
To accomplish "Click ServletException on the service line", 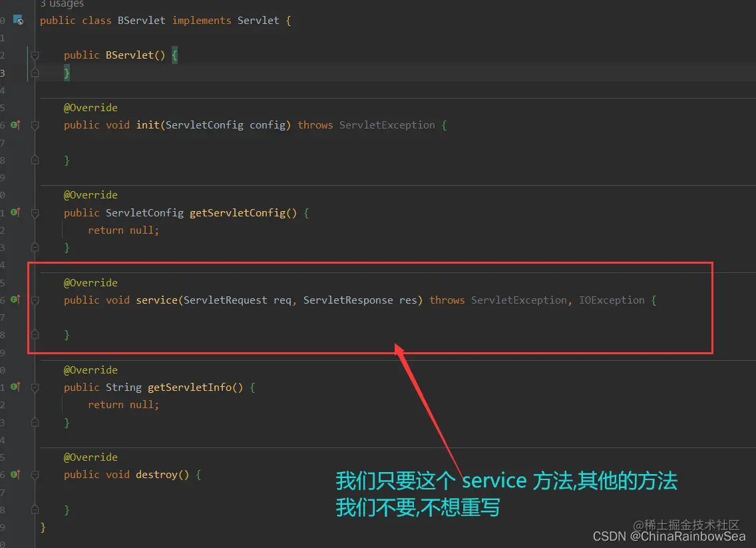I will (x=519, y=300).
